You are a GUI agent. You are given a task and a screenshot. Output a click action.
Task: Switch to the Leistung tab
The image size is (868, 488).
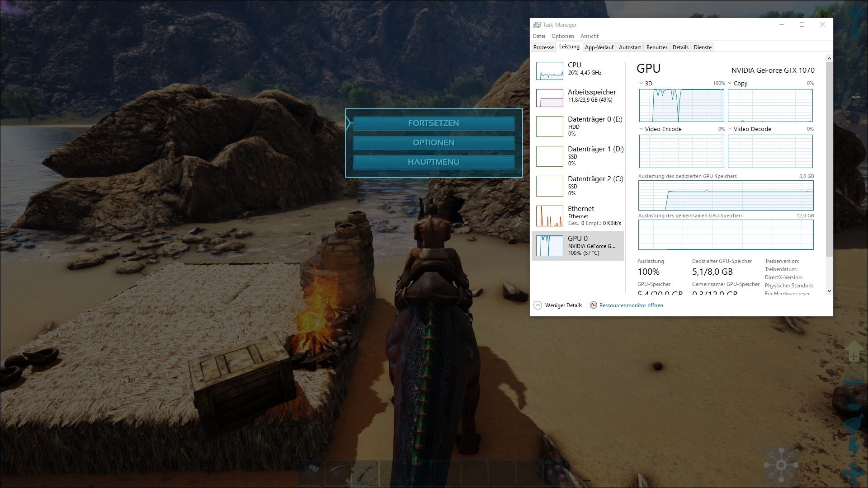[569, 47]
